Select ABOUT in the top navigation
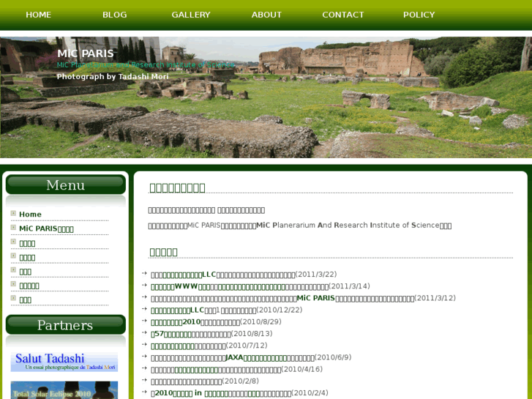The height and width of the screenshot is (399, 532). tap(266, 15)
